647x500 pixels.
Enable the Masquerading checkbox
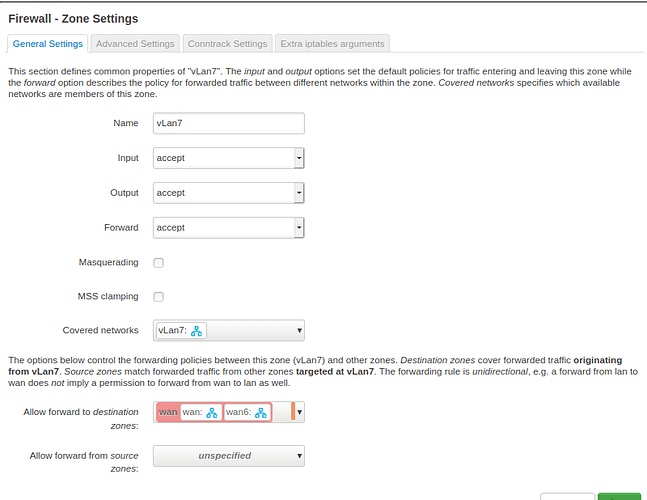tap(158, 263)
